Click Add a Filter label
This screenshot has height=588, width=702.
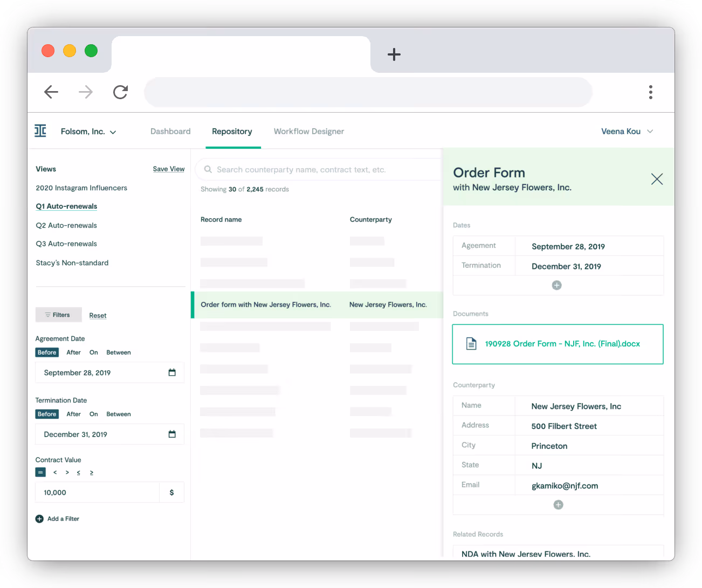tap(63, 518)
